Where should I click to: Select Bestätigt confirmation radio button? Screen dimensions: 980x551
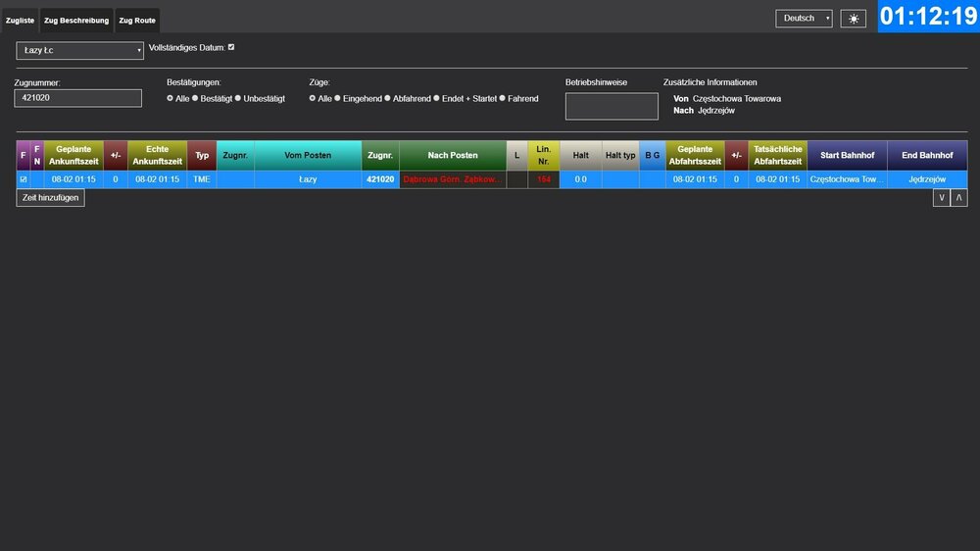point(196,99)
